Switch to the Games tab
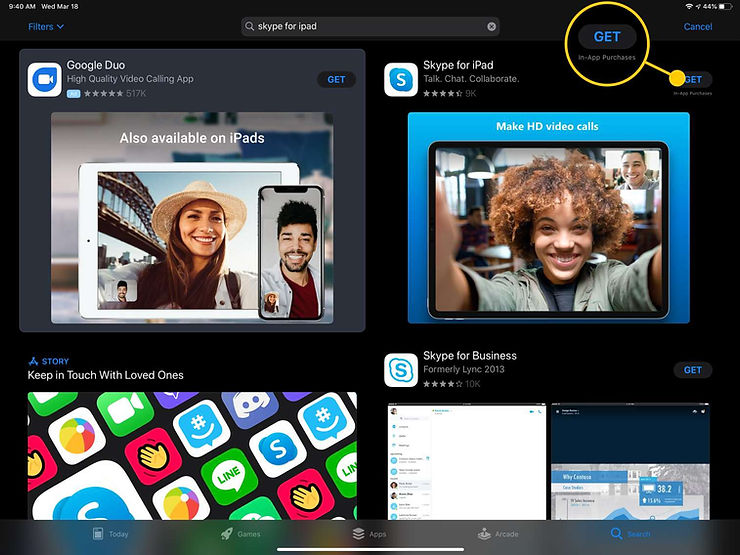The width and height of the screenshot is (740, 555). [241, 534]
